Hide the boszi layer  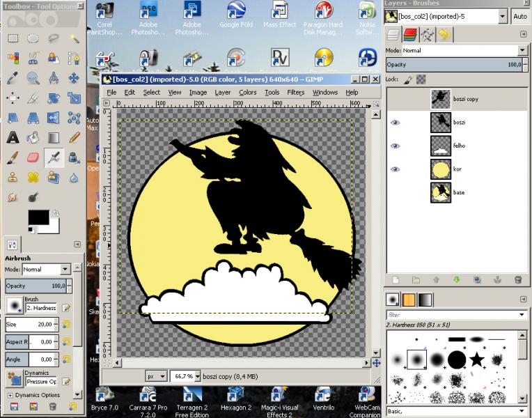(x=395, y=123)
